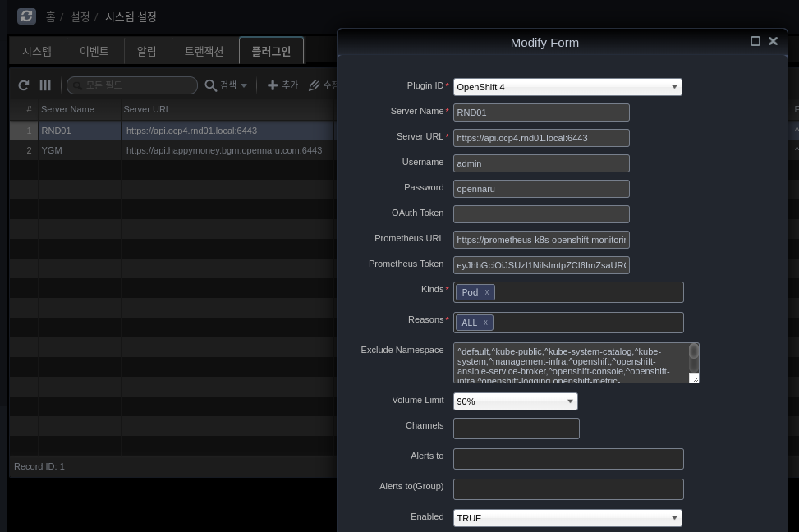Close the Modify Form dialog
Viewport: 799px width, 532px height.
click(x=773, y=41)
